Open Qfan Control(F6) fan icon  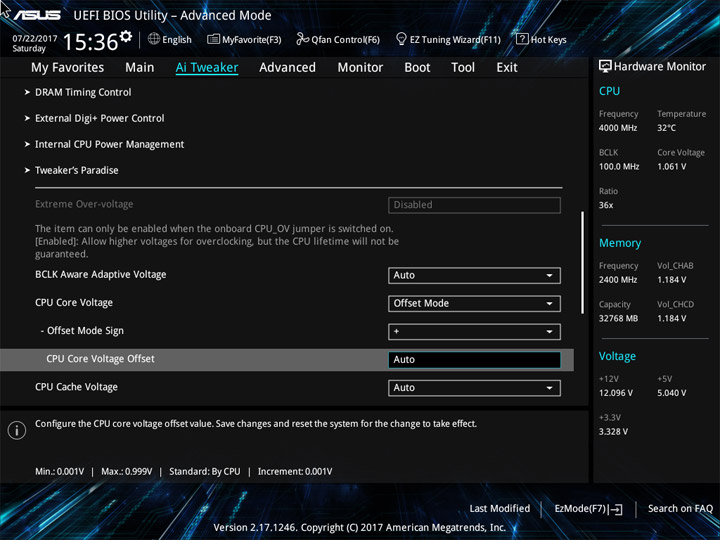coord(302,39)
